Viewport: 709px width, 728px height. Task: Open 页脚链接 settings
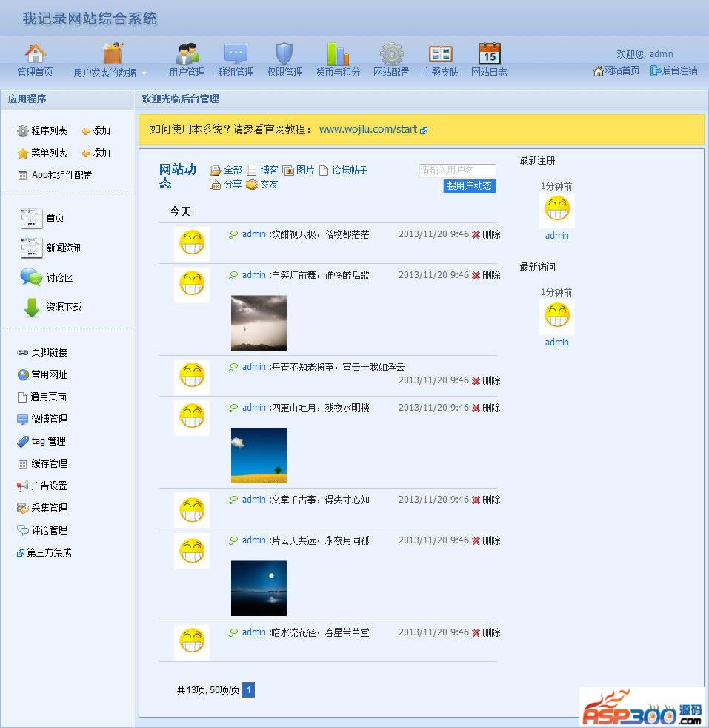[x=42, y=352]
